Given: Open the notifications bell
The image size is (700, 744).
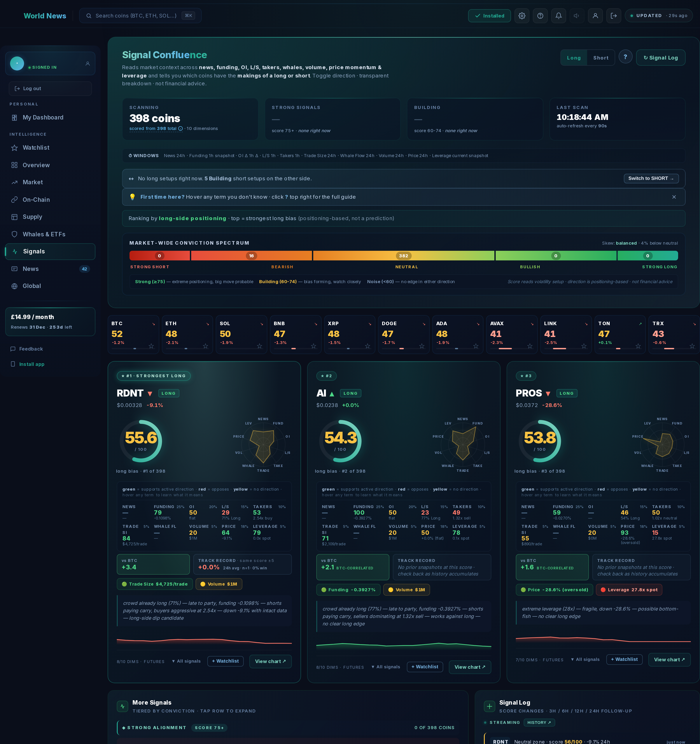Looking at the screenshot, I should [x=559, y=16].
